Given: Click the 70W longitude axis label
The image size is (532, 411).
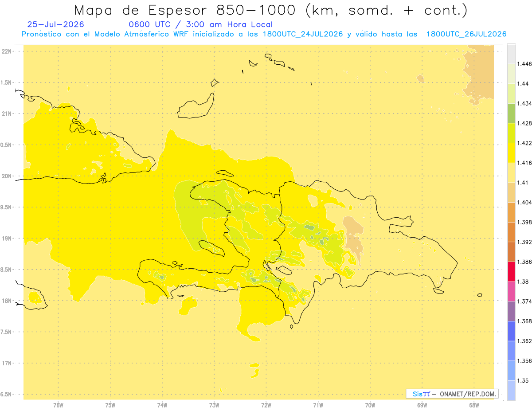Looking at the screenshot, I should (370, 405).
